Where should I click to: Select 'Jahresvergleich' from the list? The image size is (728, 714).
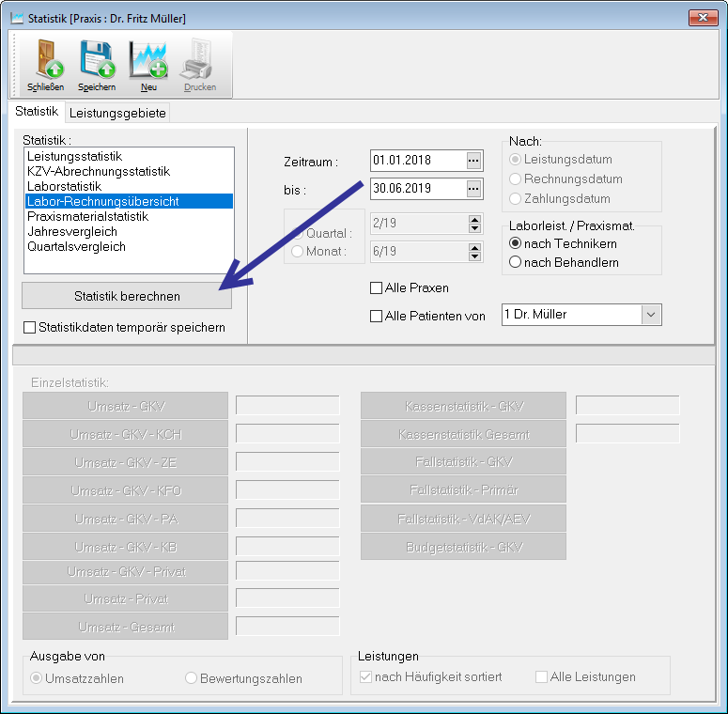[71, 231]
